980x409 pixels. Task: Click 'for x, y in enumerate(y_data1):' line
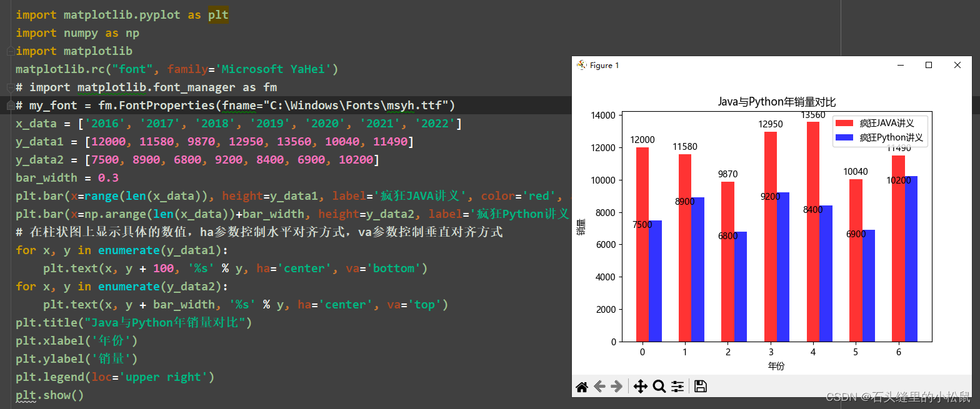point(122,250)
